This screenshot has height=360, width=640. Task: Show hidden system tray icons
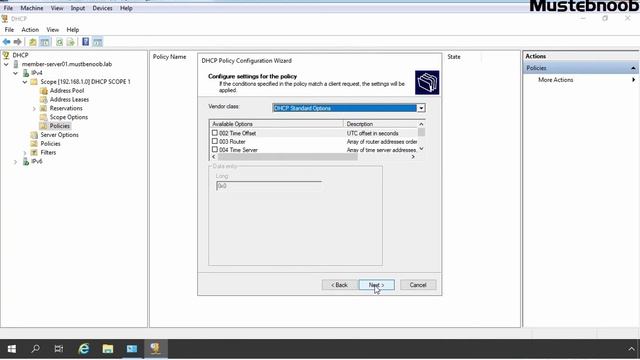point(631,349)
